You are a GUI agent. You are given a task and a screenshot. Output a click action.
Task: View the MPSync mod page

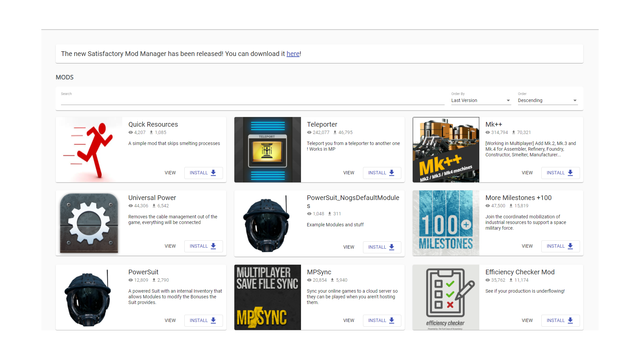(349, 320)
